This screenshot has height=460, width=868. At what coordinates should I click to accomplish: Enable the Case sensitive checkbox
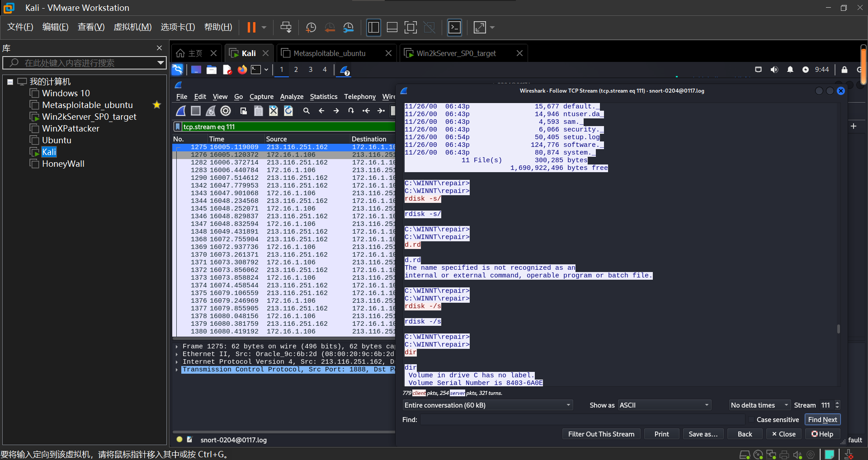[751, 420]
